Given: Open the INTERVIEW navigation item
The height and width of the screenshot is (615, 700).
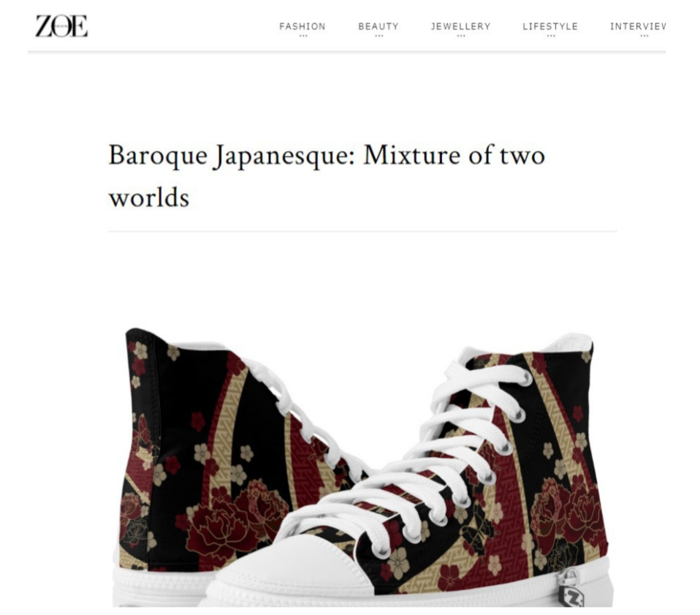Looking at the screenshot, I should click(x=637, y=26).
